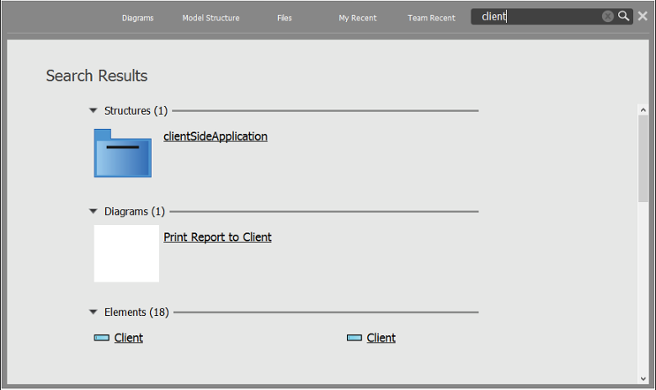
Task: Open the second Client element link
Action: (x=381, y=338)
